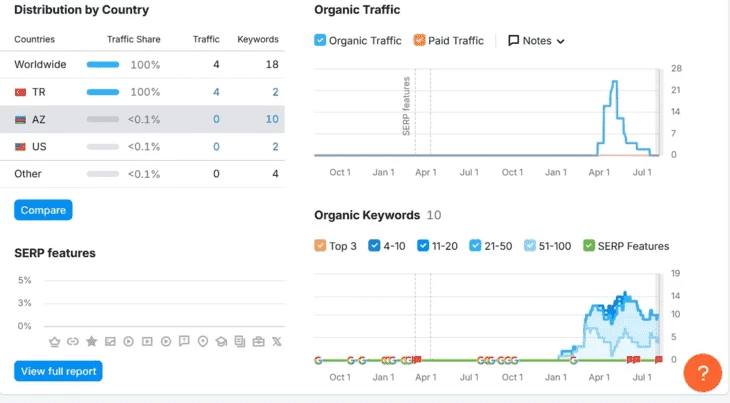This screenshot has width=730, height=403.
Task: Open the AZ keywords count 10
Action: (x=272, y=119)
